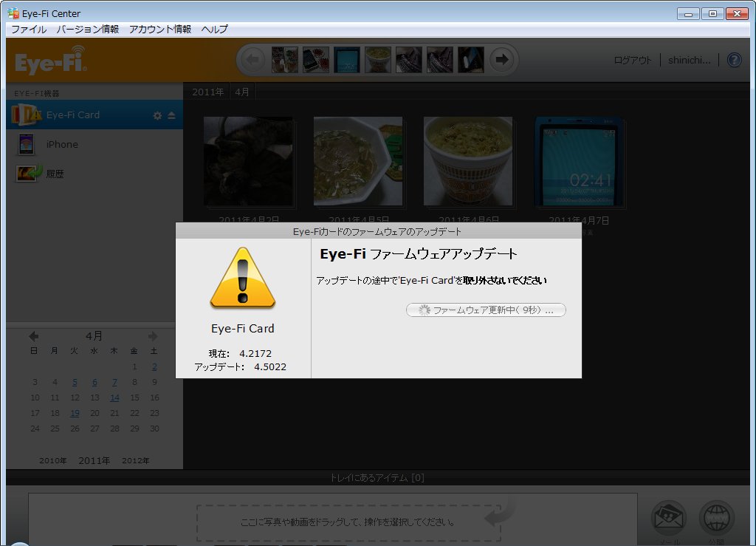The width and height of the screenshot is (756, 546).
Task: Select calendar date 5
Action: [75, 382]
